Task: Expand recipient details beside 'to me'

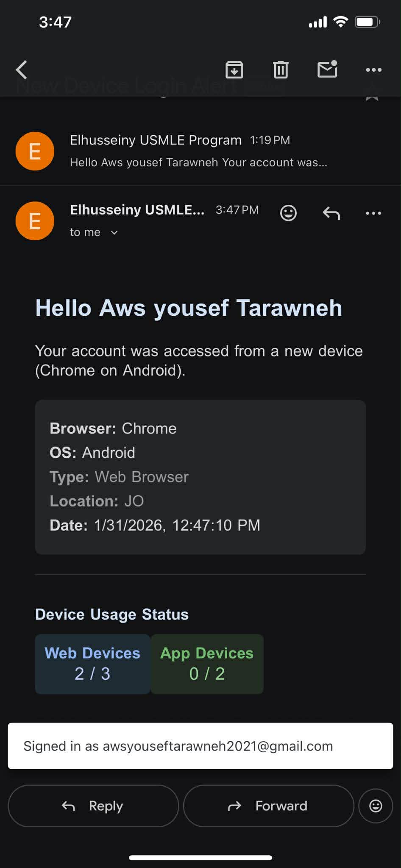Action: (114, 233)
